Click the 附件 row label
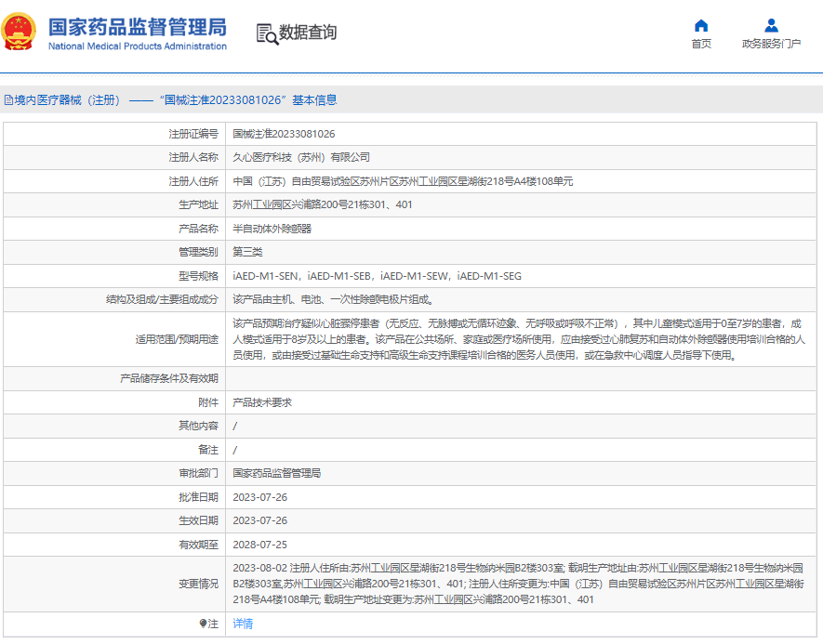 point(208,402)
